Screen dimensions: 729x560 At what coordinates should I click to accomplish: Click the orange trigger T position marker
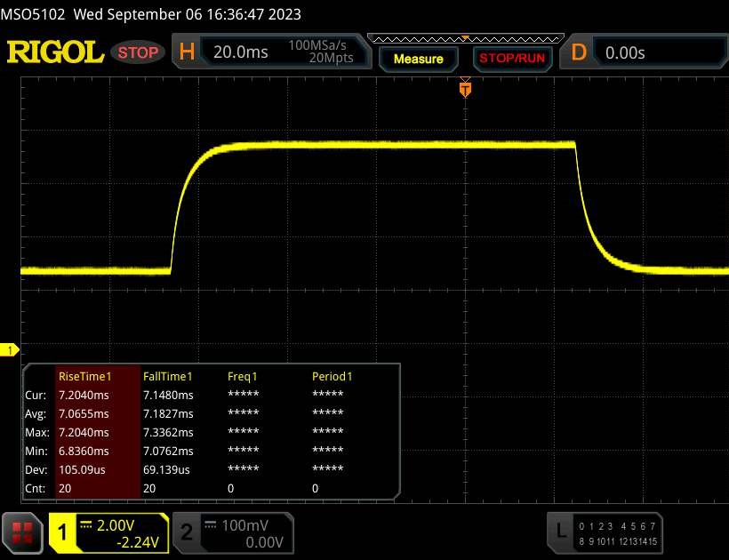464,89
